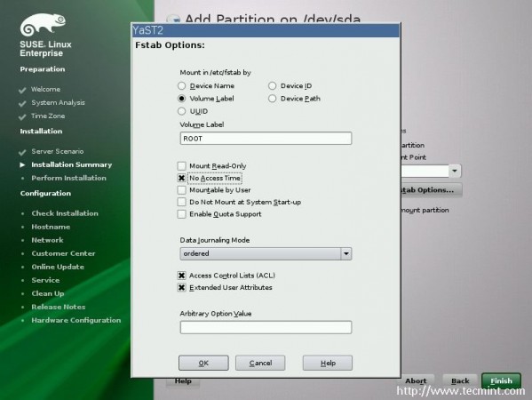Select Network step in the sidebar
532x400 pixels.
tap(47, 240)
